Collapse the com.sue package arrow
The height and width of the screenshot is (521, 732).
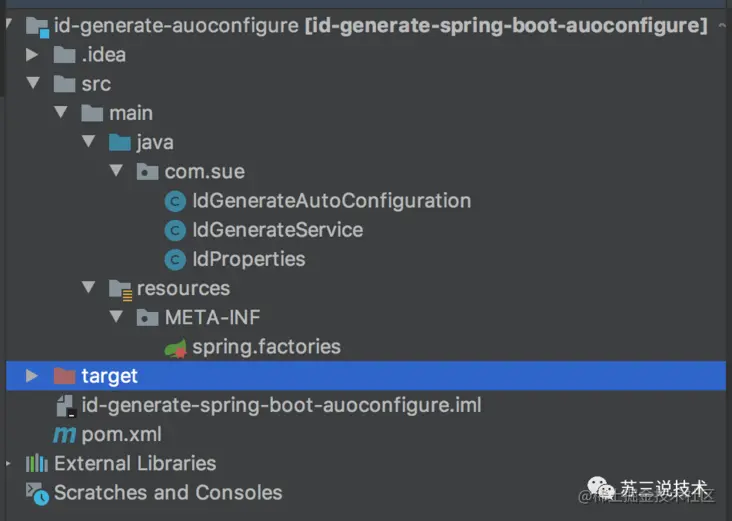(x=116, y=172)
